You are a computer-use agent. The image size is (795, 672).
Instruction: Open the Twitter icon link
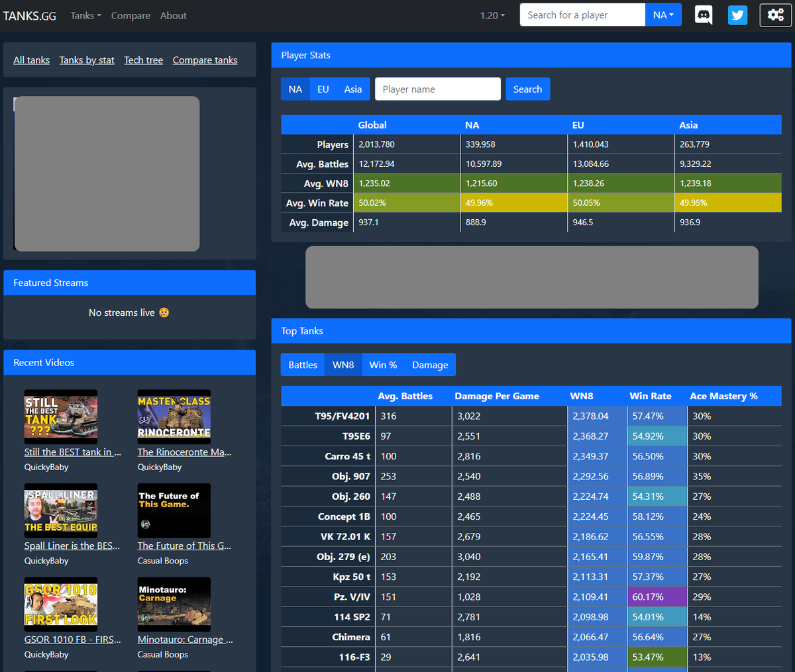click(737, 15)
